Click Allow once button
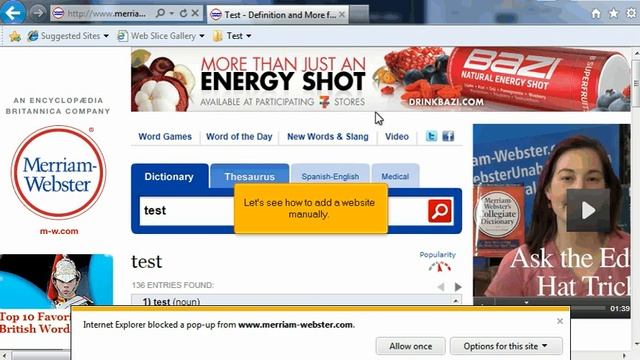This screenshot has height=360, width=640. [411, 346]
